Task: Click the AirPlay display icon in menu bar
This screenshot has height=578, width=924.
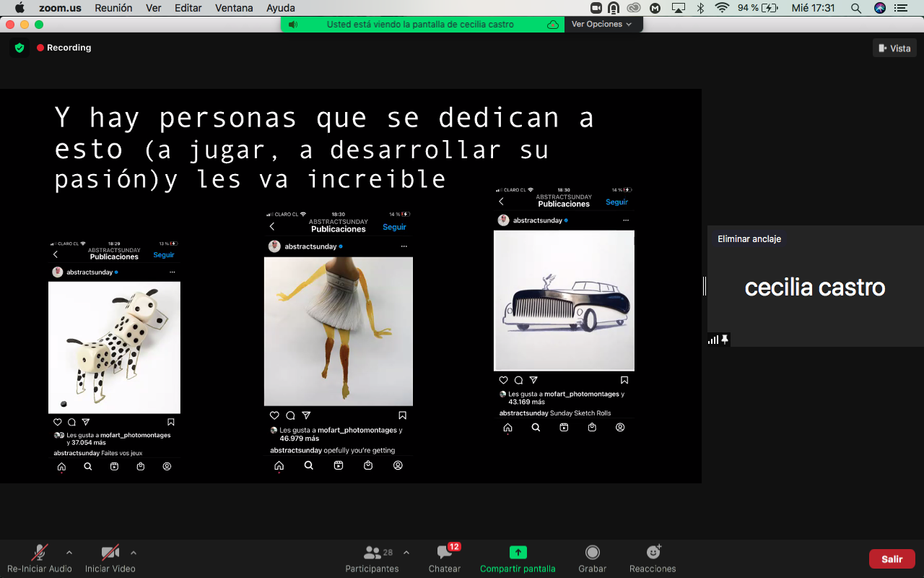Action: pyautogui.click(x=678, y=8)
